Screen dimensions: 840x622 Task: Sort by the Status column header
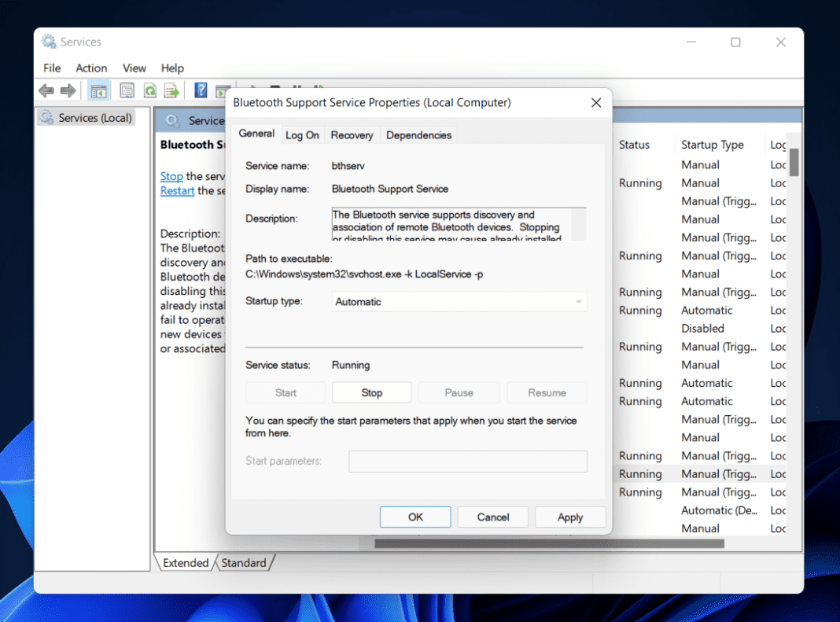tap(634, 145)
